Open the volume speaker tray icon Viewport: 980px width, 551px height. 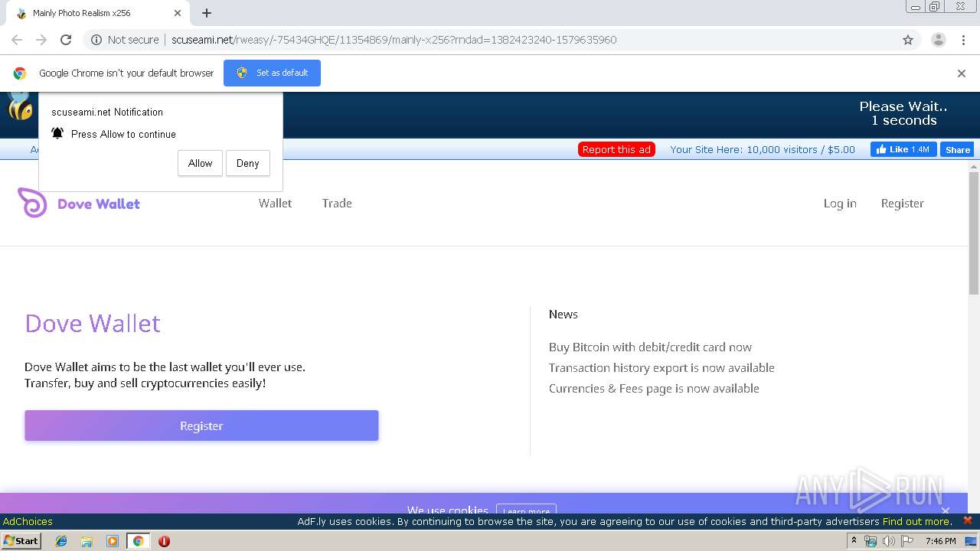(x=888, y=541)
